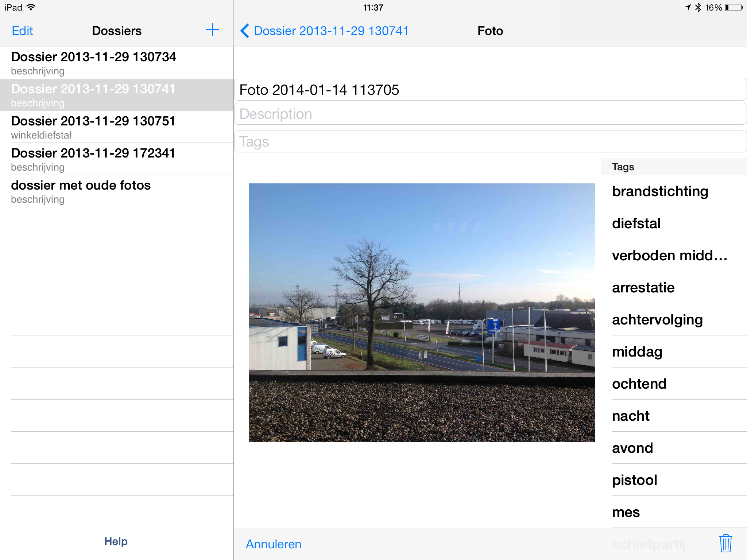Viewport: 747px width, 560px height.
Task: Focus the Description input field
Action: click(x=490, y=114)
